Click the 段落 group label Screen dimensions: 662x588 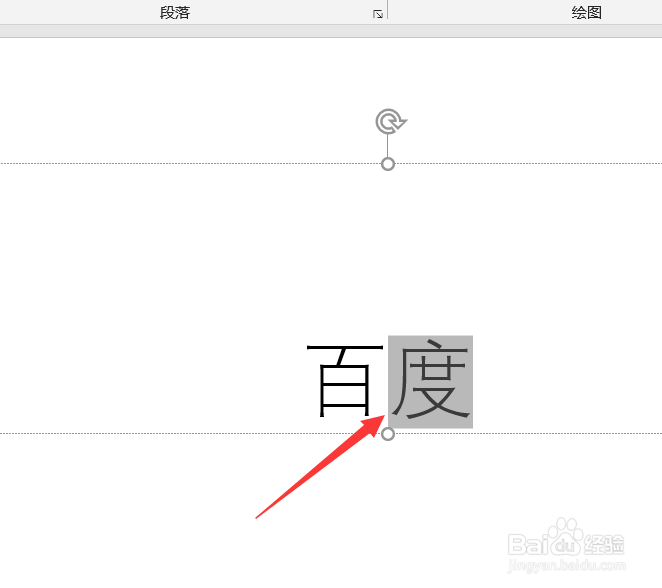(x=175, y=13)
